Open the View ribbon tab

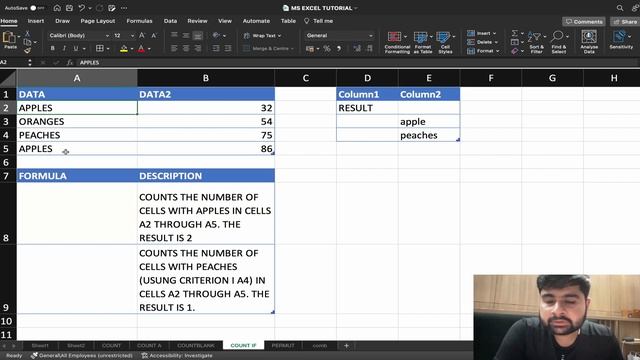pyautogui.click(x=225, y=21)
